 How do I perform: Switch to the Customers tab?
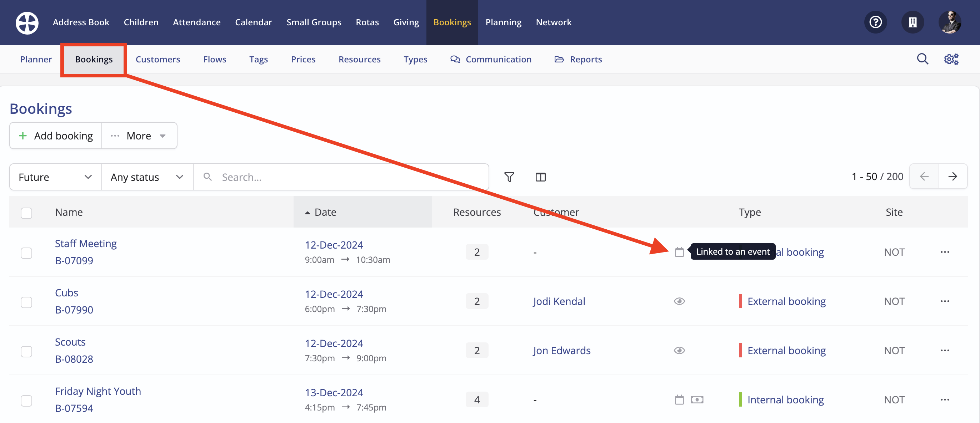pyautogui.click(x=157, y=60)
